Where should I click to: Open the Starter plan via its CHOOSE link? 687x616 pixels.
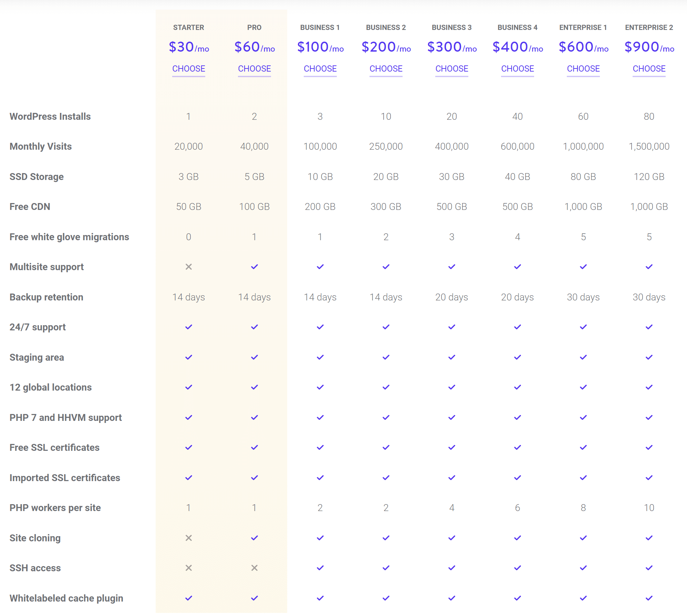pos(188,68)
